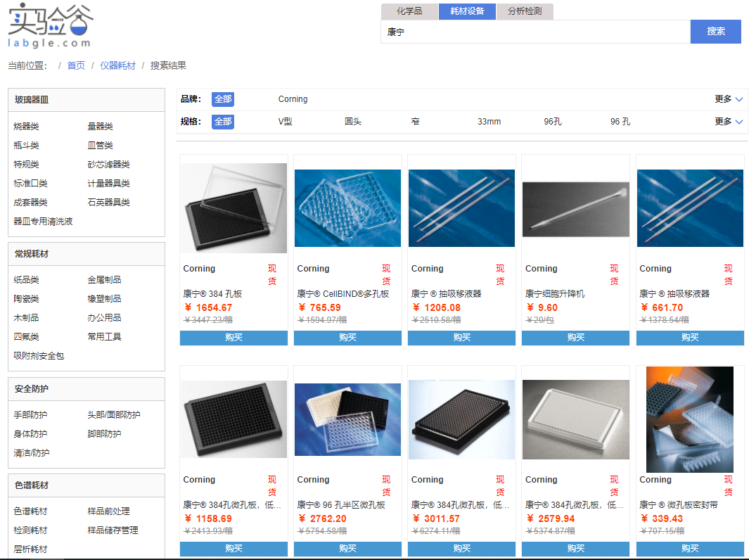Screen dimensions: 749x560
Task: Switch to the 分析检测 tab
Action: coord(525,11)
